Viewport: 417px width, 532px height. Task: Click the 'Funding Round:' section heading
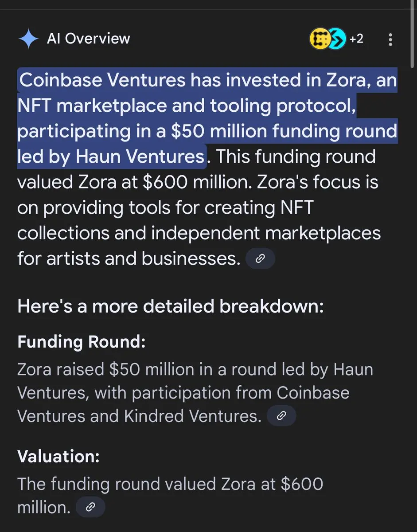coord(82,342)
